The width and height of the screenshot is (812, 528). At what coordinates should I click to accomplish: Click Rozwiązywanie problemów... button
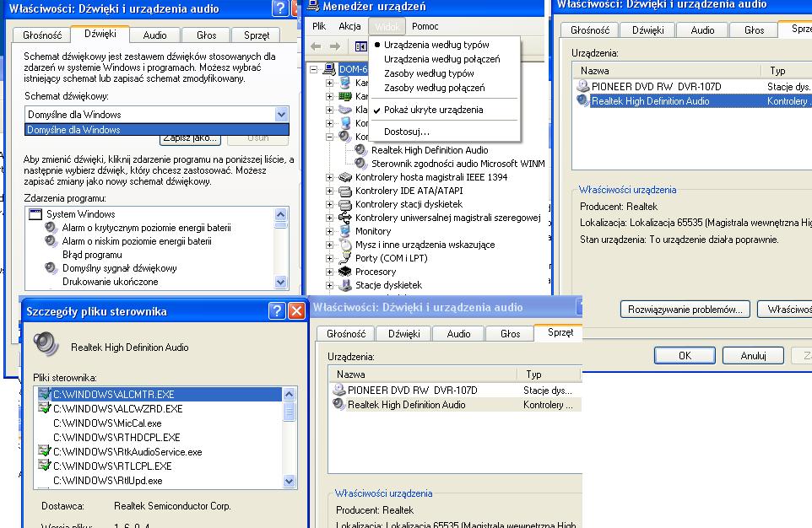[685, 309]
